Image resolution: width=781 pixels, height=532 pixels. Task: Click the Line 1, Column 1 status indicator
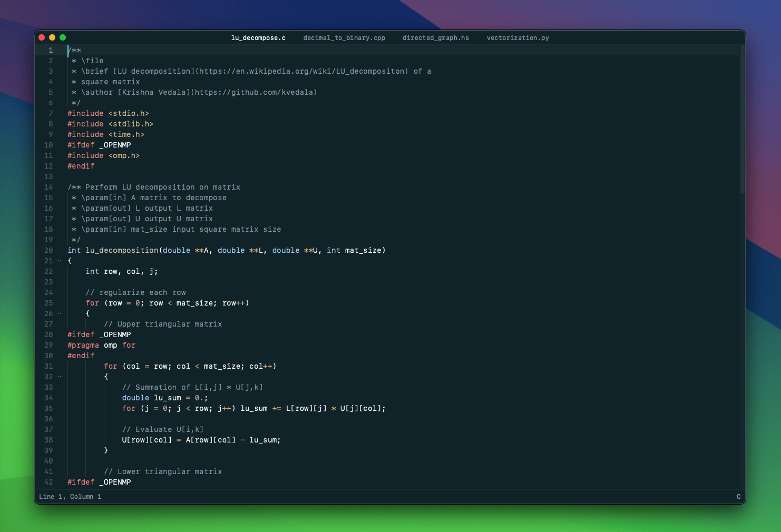[71, 496]
